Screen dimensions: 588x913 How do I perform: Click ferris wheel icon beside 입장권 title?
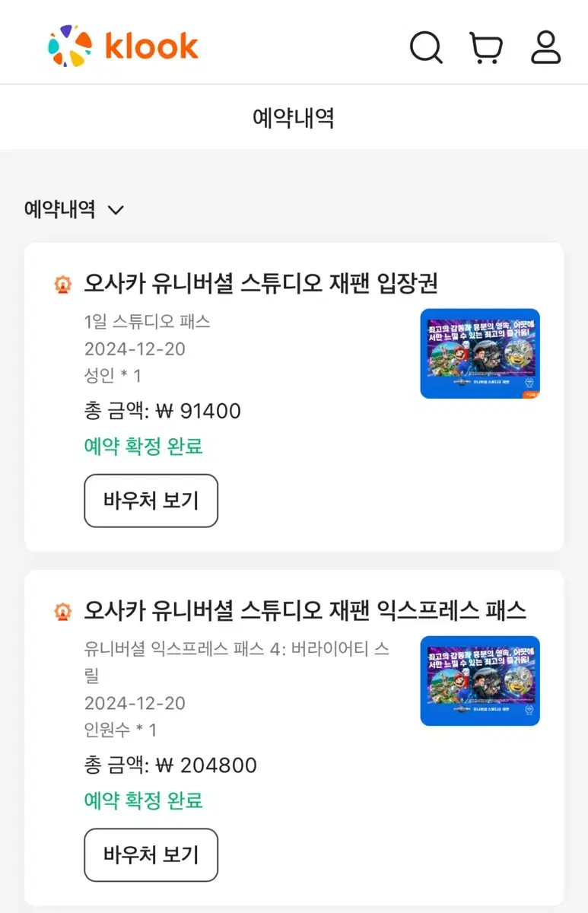click(62, 285)
